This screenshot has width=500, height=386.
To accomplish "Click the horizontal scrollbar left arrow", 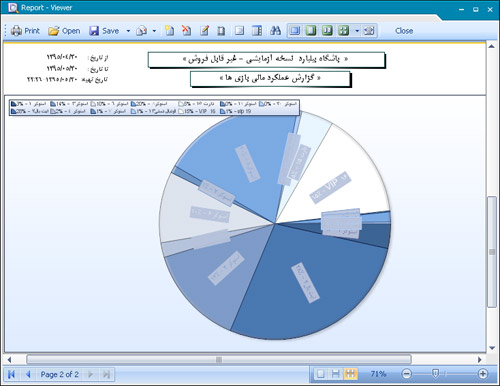I will click(9, 360).
